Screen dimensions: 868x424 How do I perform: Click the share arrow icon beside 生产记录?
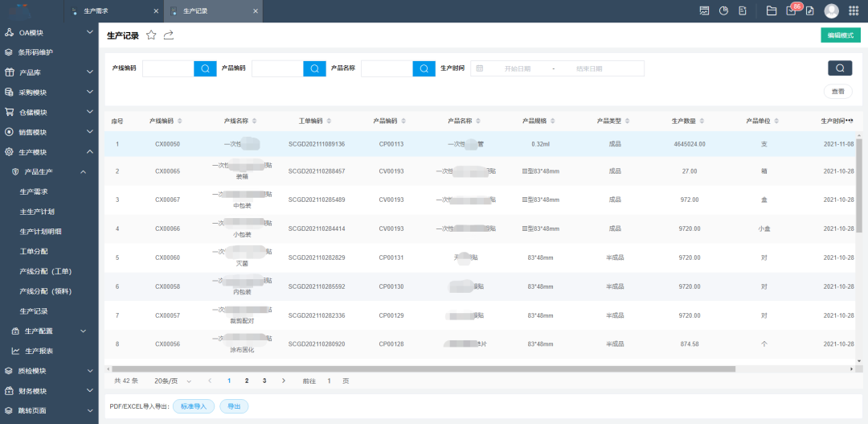[169, 35]
